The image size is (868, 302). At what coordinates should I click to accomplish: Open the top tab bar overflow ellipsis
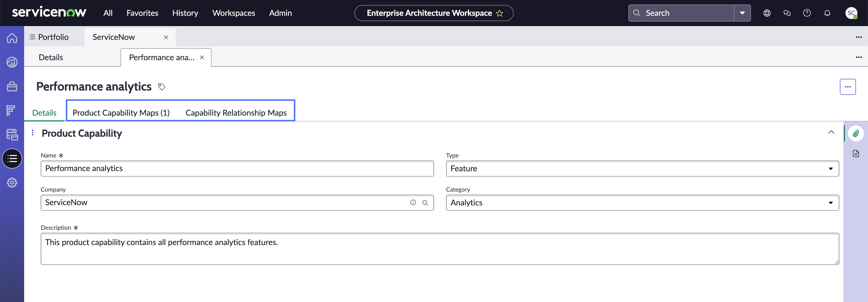coord(858,37)
